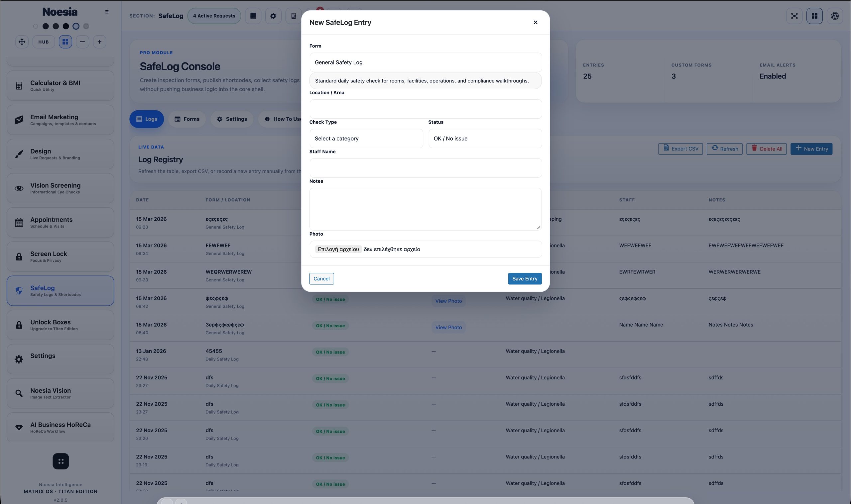
Task: Open Calculator & BMI module
Action: 60,86
